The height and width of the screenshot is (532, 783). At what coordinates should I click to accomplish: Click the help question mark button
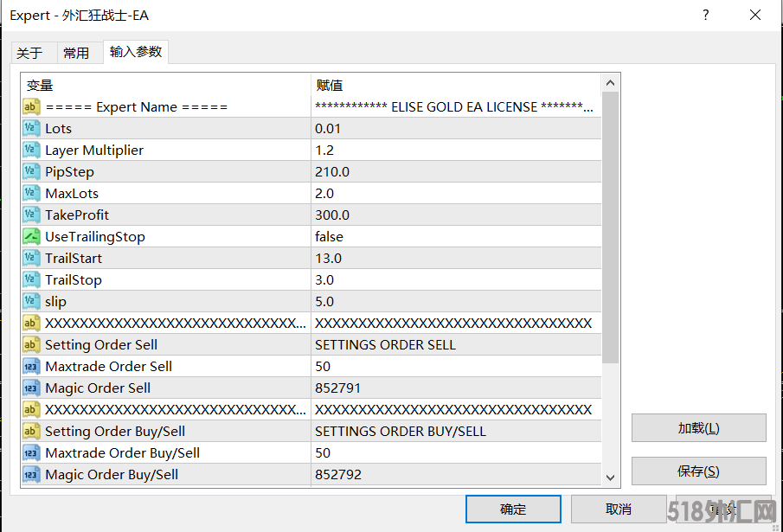(706, 16)
